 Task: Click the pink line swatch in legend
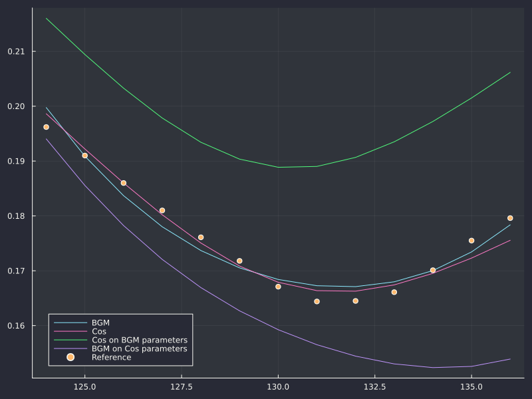(70, 331)
